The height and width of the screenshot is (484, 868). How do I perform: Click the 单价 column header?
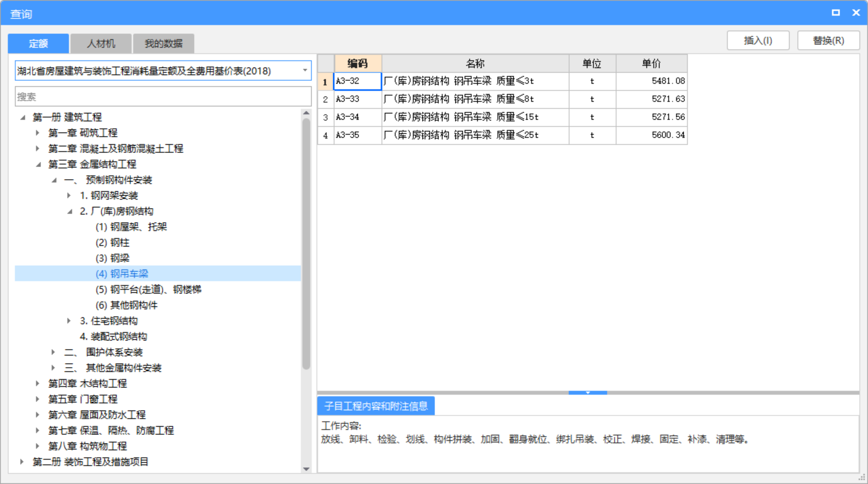point(651,64)
